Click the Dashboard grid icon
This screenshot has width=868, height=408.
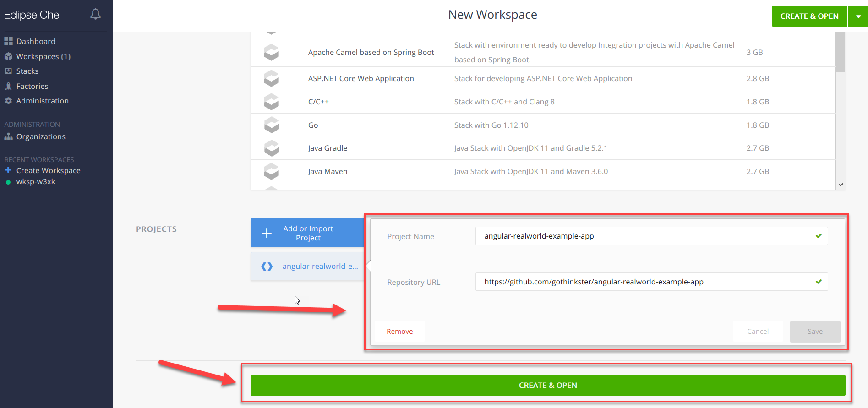[8, 41]
